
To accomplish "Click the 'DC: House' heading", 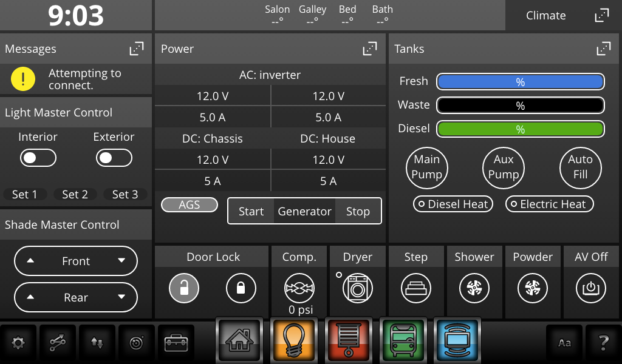I will click(327, 139).
